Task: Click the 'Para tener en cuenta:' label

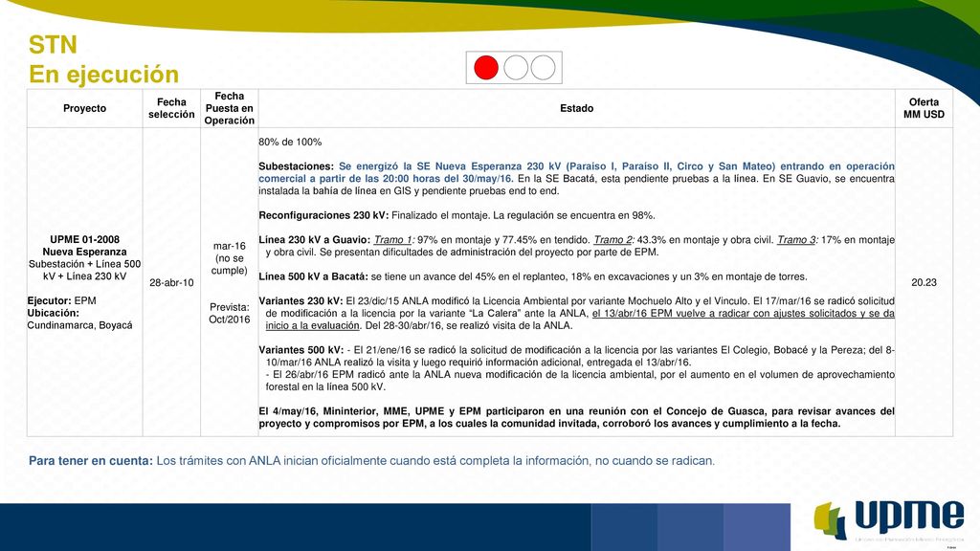Action: tap(91, 460)
